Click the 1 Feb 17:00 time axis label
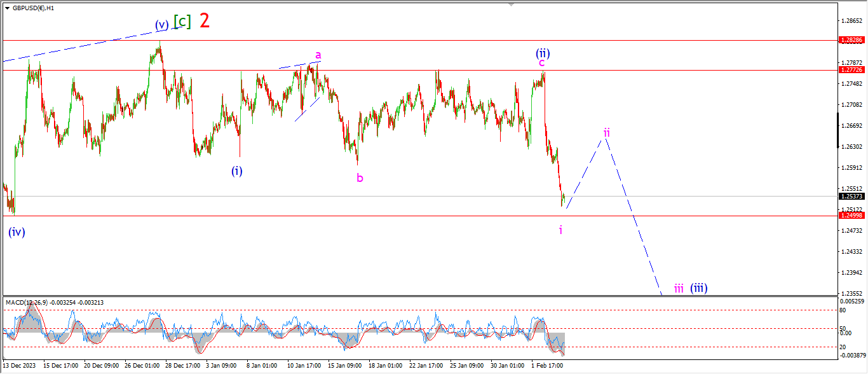The width and height of the screenshot is (868, 374). click(547, 366)
